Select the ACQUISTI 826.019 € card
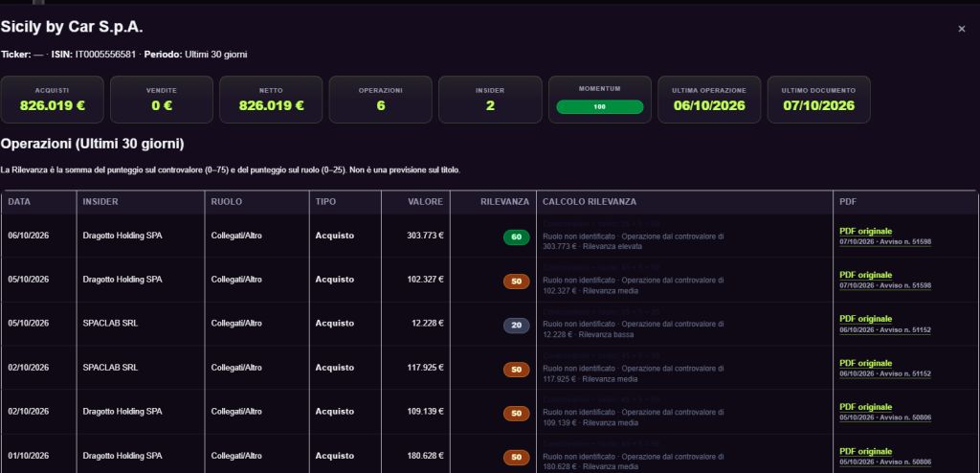Screen dimensions: 980x473 tap(52, 100)
